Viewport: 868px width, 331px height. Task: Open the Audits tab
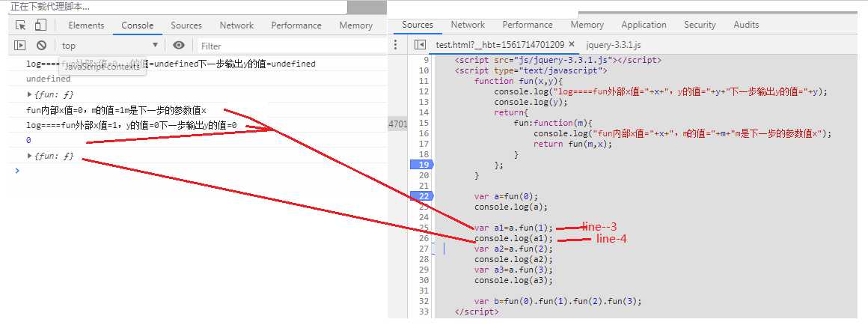pyautogui.click(x=746, y=25)
